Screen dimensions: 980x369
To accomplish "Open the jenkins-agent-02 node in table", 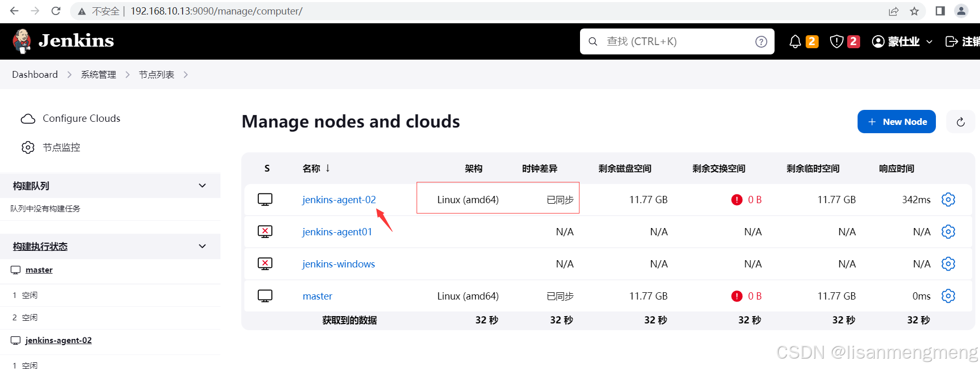I will click(x=339, y=200).
